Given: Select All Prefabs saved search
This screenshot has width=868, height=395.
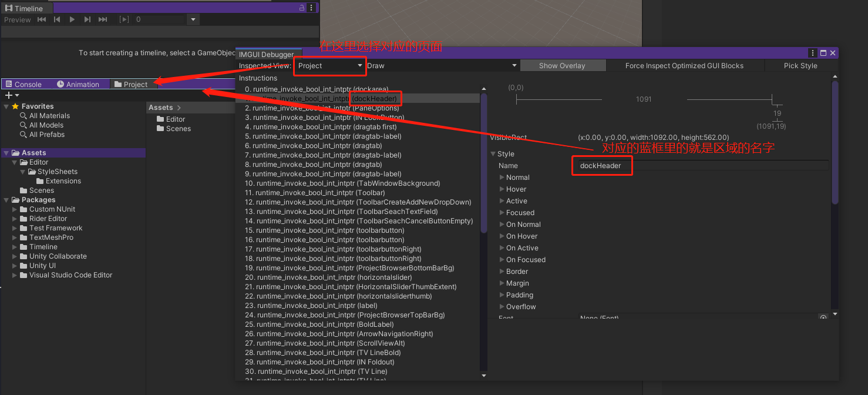Looking at the screenshot, I should (47, 135).
